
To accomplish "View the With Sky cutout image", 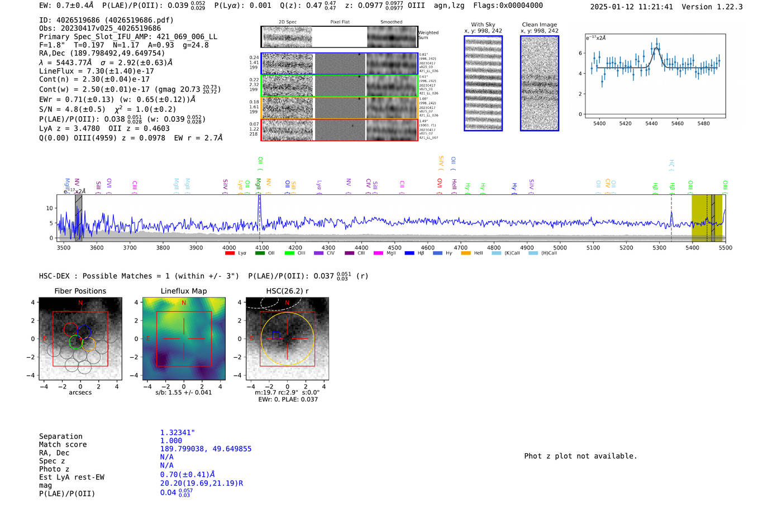I will [x=483, y=83].
